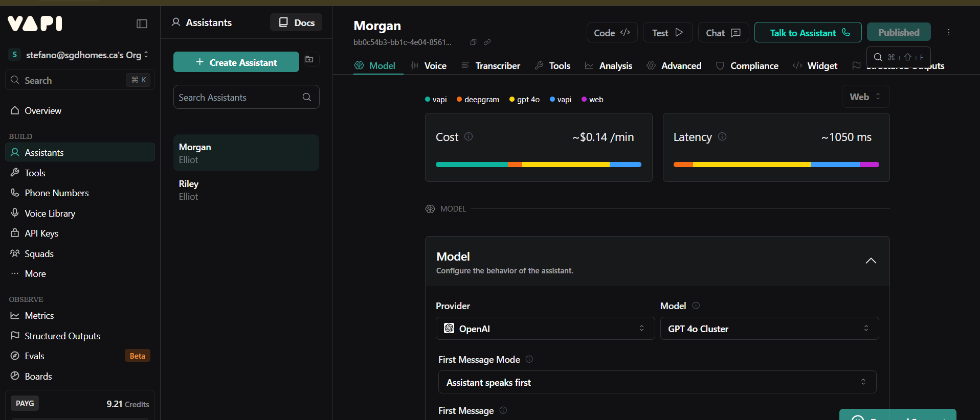Click the info icon next to First Message
980x420 pixels.
pos(503,410)
